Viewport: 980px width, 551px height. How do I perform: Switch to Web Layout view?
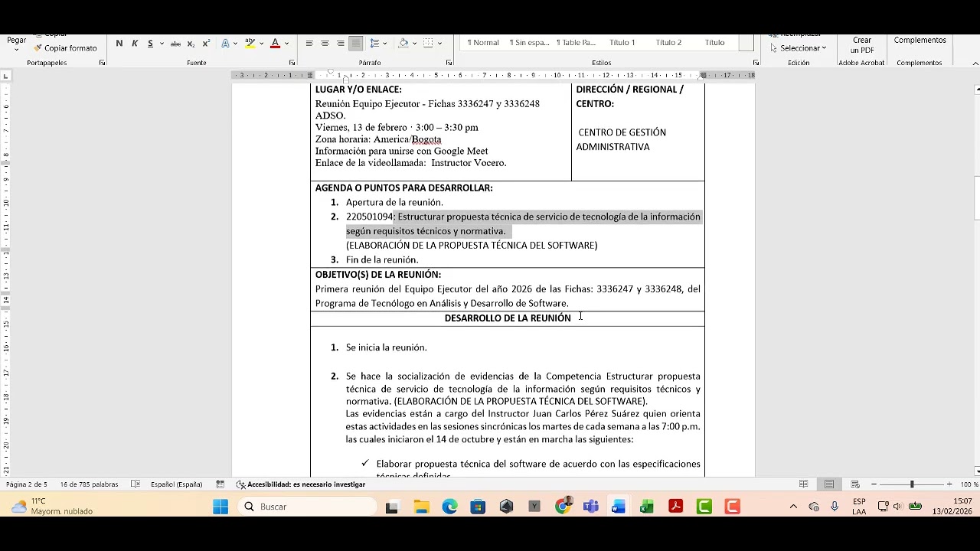click(855, 484)
